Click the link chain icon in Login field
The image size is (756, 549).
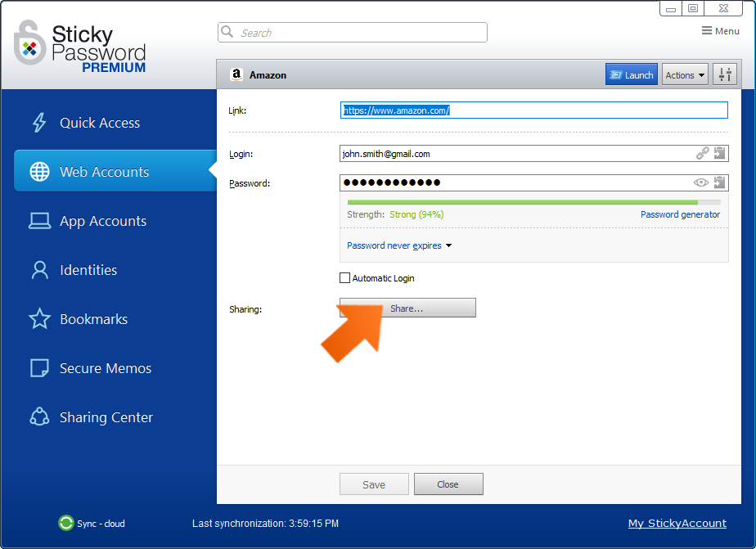click(x=703, y=153)
